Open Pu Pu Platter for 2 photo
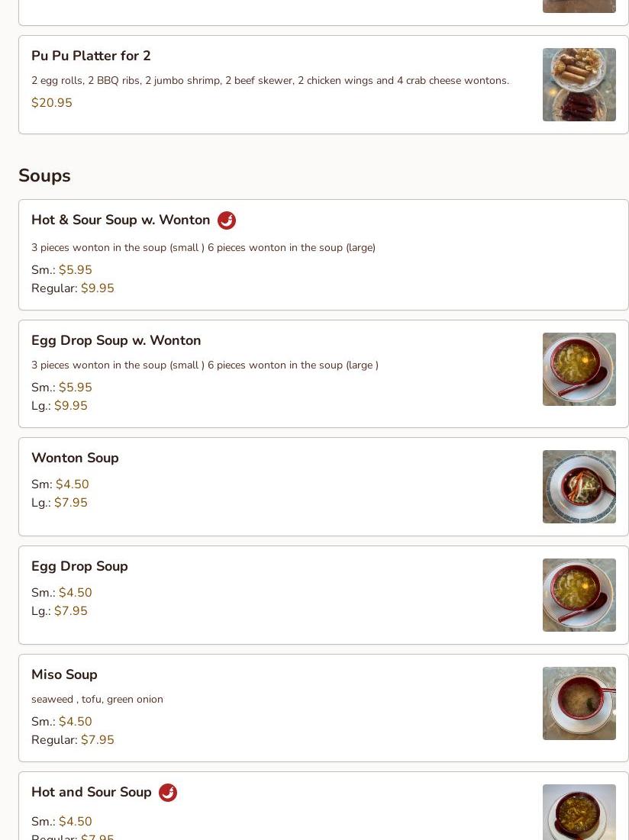The image size is (629, 840). click(579, 85)
